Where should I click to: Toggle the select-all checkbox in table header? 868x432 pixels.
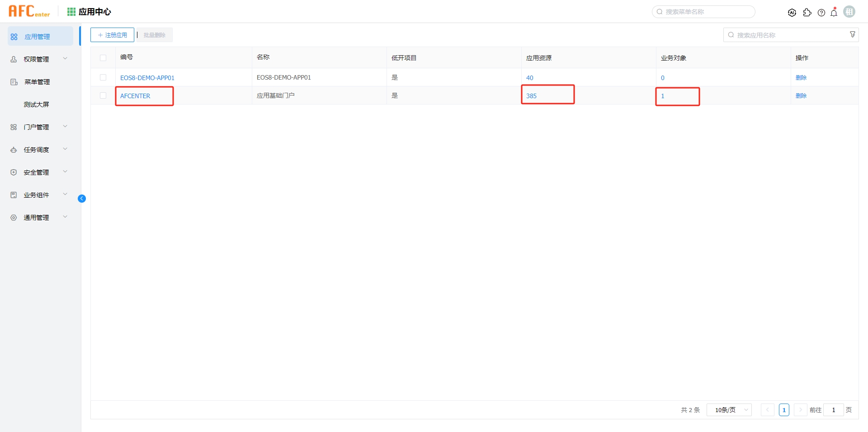(x=103, y=58)
